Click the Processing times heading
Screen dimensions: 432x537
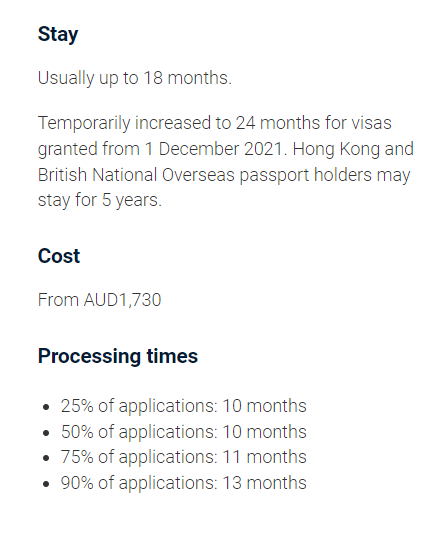pos(118,356)
